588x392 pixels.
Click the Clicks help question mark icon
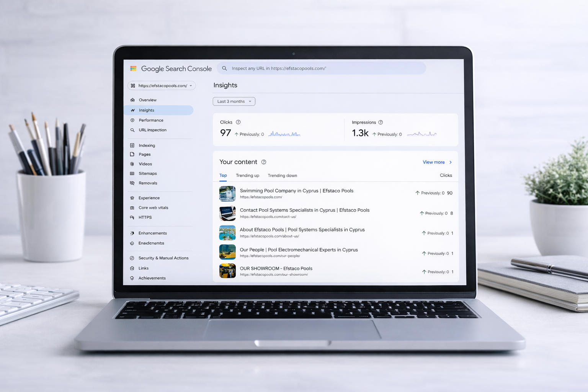click(x=238, y=122)
